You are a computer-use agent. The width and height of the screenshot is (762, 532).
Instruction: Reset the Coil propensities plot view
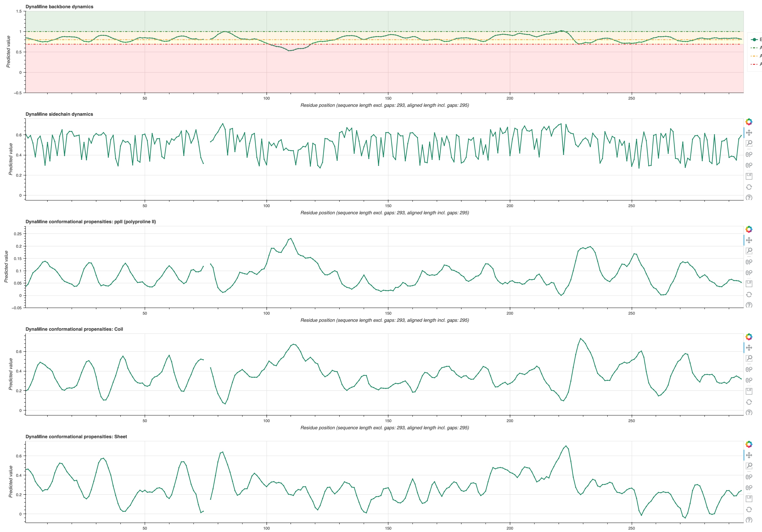[749, 402]
